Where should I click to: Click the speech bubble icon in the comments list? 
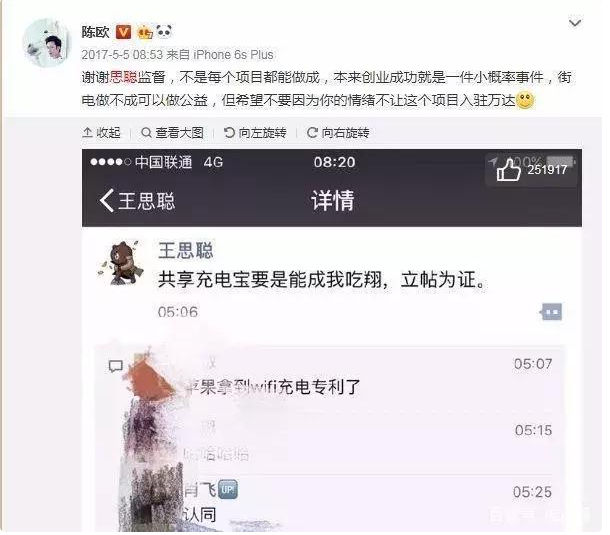[116, 366]
